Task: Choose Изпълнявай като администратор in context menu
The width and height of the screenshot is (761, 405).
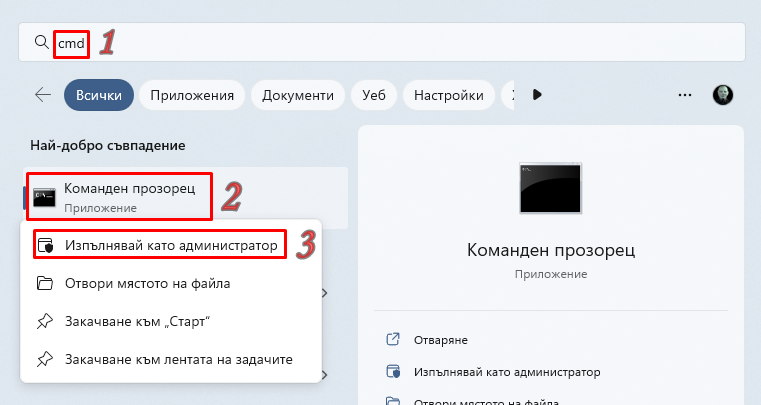Action: pos(171,245)
